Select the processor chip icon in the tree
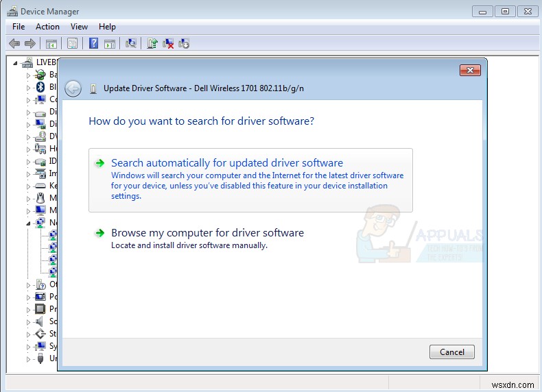This screenshot has height=392, width=542. (x=40, y=309)
